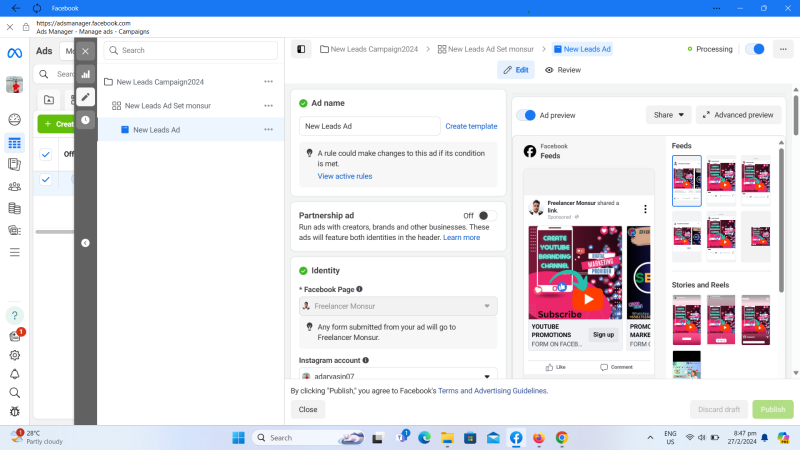The image size is (800, 450).
Task: Switch to the Edit tab
Action: tap(516, 70)
